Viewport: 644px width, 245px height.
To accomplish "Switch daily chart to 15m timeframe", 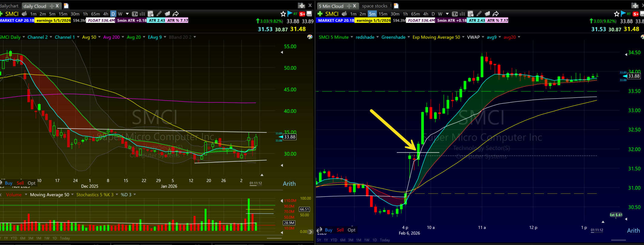I will point(63,14).
